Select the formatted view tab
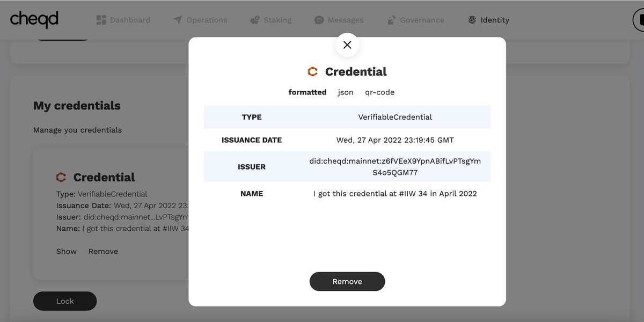The height and width of the screenshot is (322, 644). [x=308, y=92]
